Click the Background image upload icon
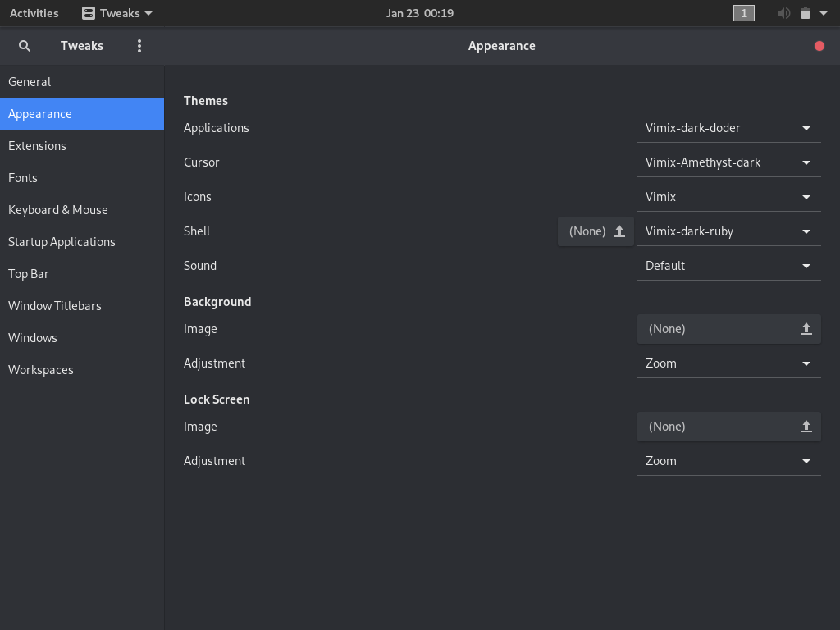The height and width of the screenshot is (630, 840). (x=806, y=329)
